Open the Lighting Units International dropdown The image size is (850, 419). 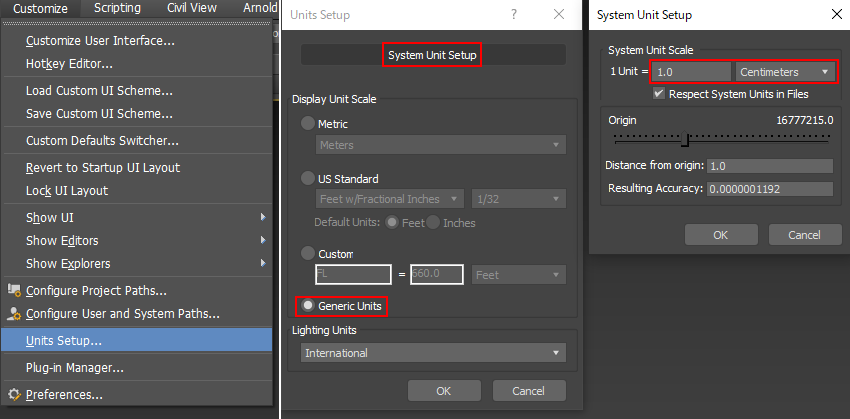pyautogui.click(x=433, y=353)
